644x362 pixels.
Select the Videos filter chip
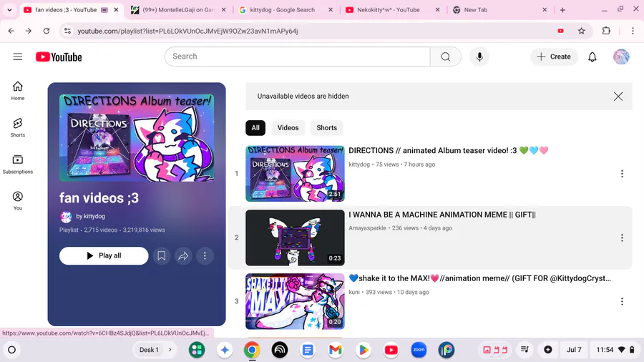click(x=288, y=127)
